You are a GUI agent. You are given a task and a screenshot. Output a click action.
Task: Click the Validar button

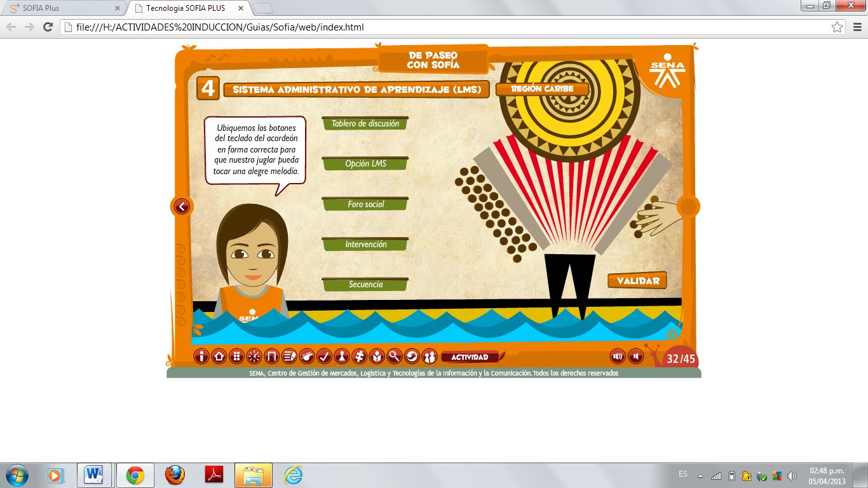point(637,281)
